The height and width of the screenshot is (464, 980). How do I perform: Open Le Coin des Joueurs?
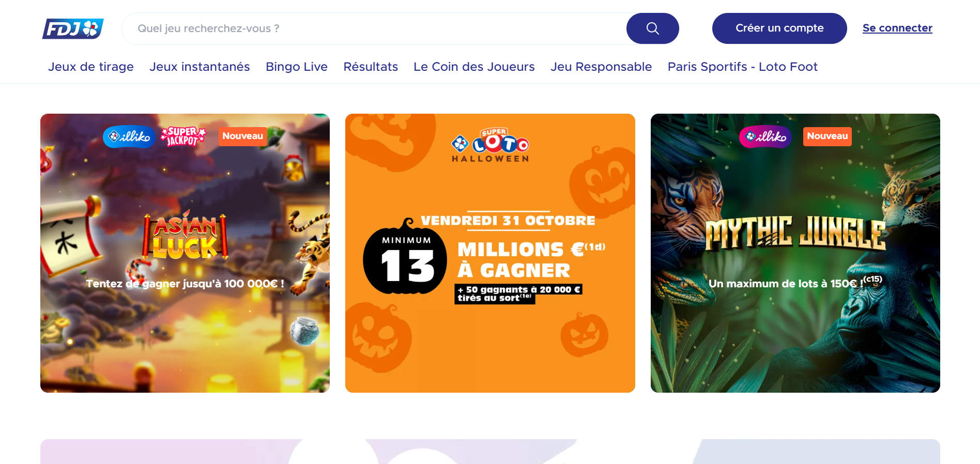474,67
